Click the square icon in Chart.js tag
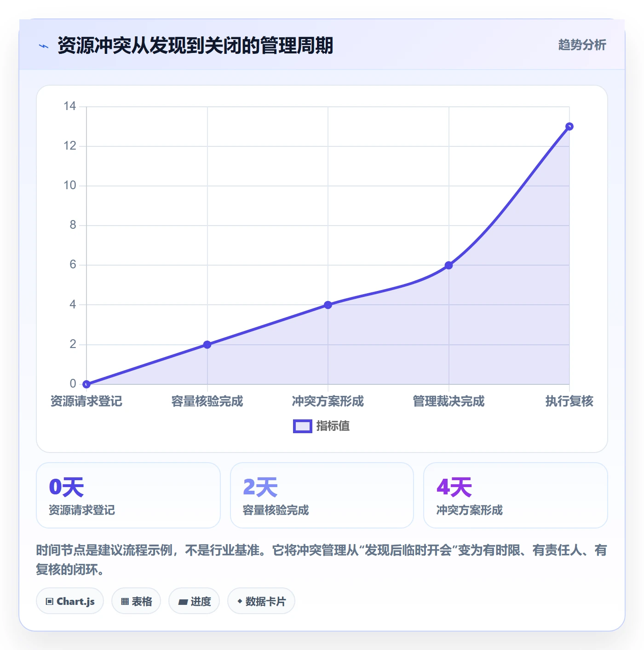Viewport: 644px width, 650px height. tap(50, 601)
